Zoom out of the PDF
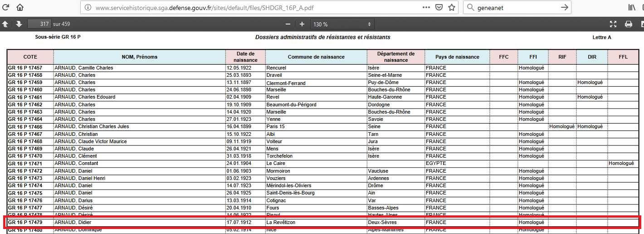 pos(288,24)
